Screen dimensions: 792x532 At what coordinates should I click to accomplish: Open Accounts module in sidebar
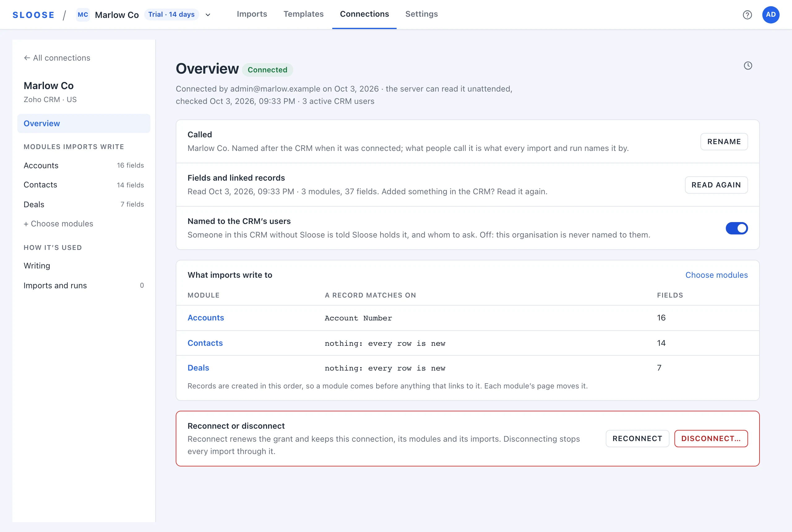[x=84, y=165]
